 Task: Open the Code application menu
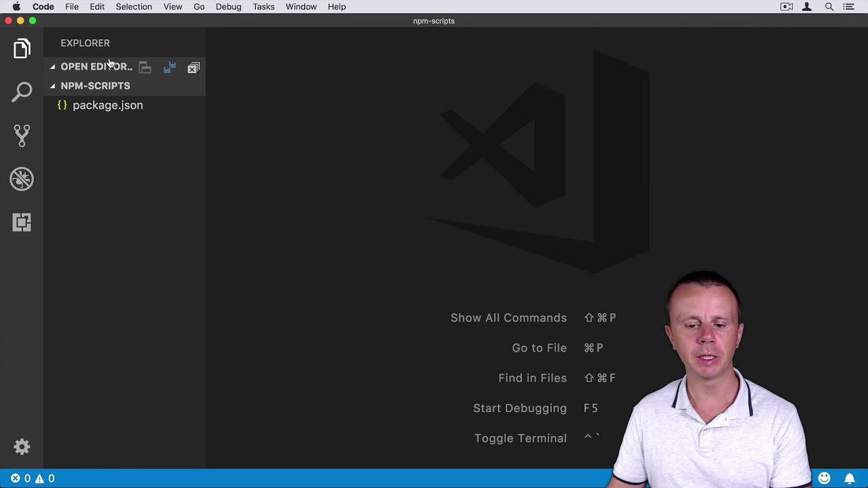tap(43, 7)
